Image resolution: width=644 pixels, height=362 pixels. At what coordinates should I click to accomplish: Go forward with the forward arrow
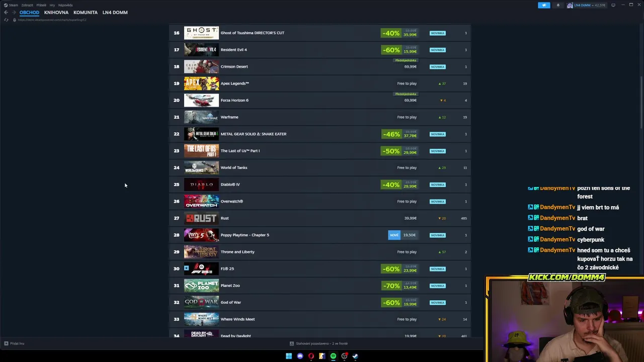tap(14, 13)
